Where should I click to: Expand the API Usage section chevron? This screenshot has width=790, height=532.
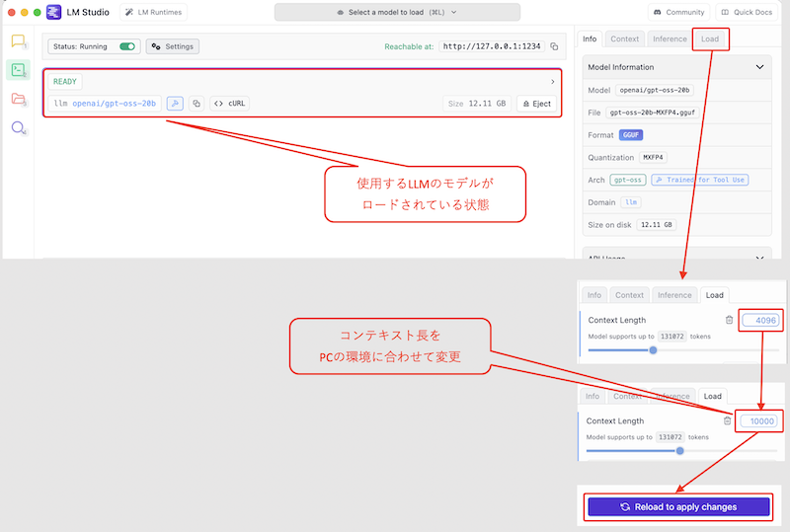(759, 257)
